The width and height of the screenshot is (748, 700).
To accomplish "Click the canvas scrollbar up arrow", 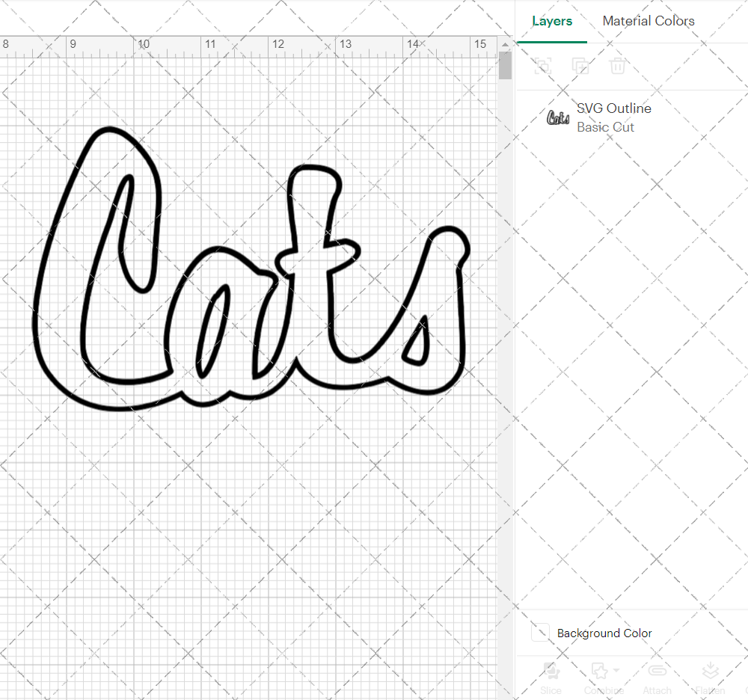I will click(x=505, y=44).
